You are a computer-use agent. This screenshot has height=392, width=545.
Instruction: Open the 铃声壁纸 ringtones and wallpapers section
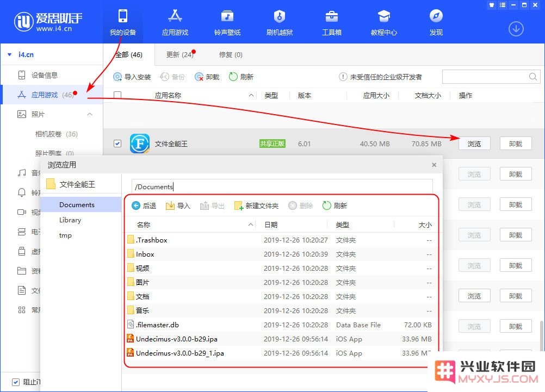[x=227, y=23]
